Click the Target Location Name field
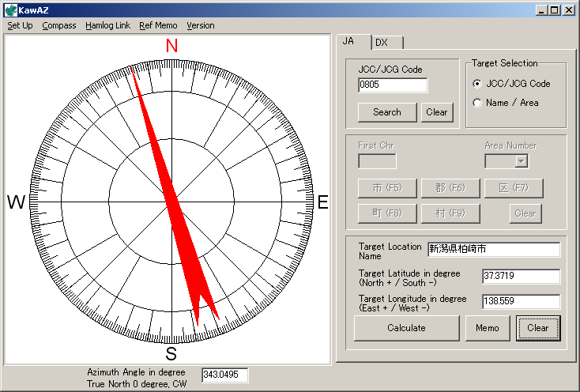Viewport: 580px width, 392px height. [494, 249]
